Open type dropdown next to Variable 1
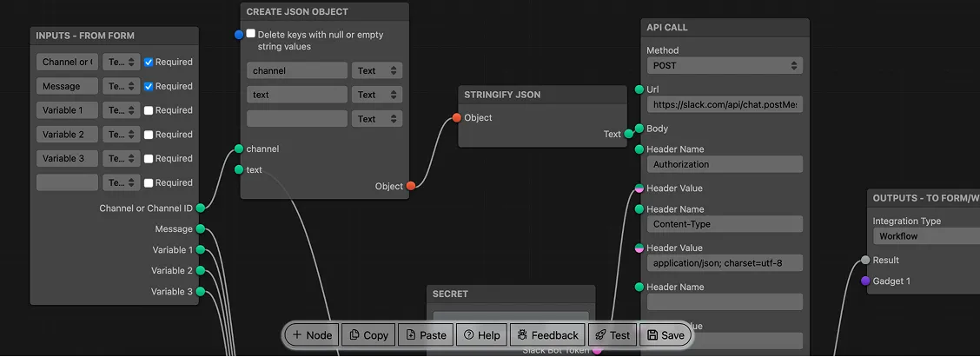Viewport: 980px width, 357px height. coord(122,110)
